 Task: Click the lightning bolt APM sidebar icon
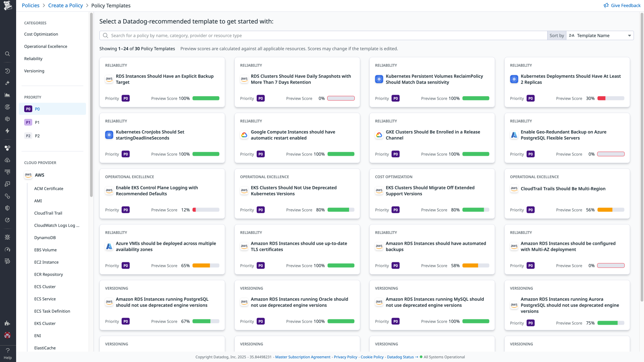point(8,131)
